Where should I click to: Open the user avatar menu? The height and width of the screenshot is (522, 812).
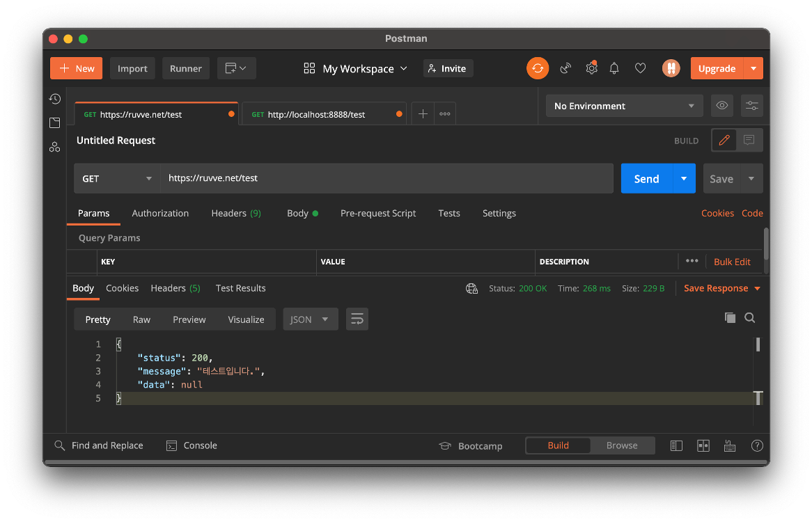pyautogui.click(x=671, y=68)
